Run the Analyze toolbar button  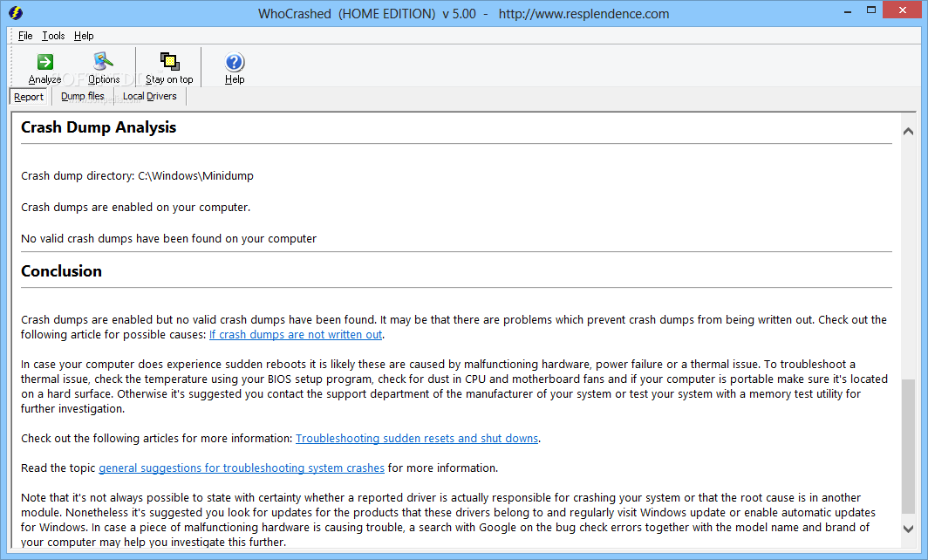click(x=45, y=68)
